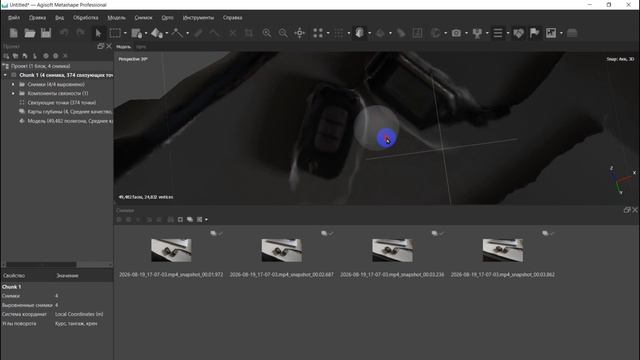Click the stacked layers icon at toolbar end
This screenshot has height=360, width=640.
572,33
